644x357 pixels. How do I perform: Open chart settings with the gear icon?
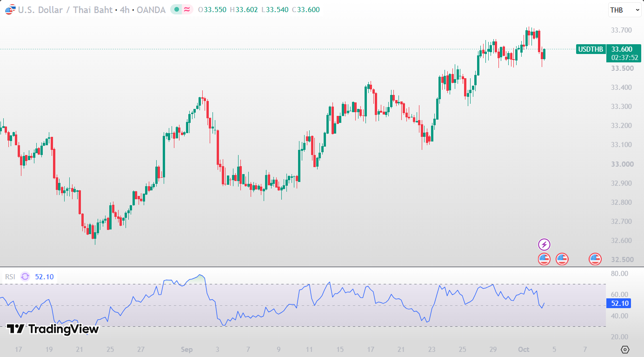[625, 350]
